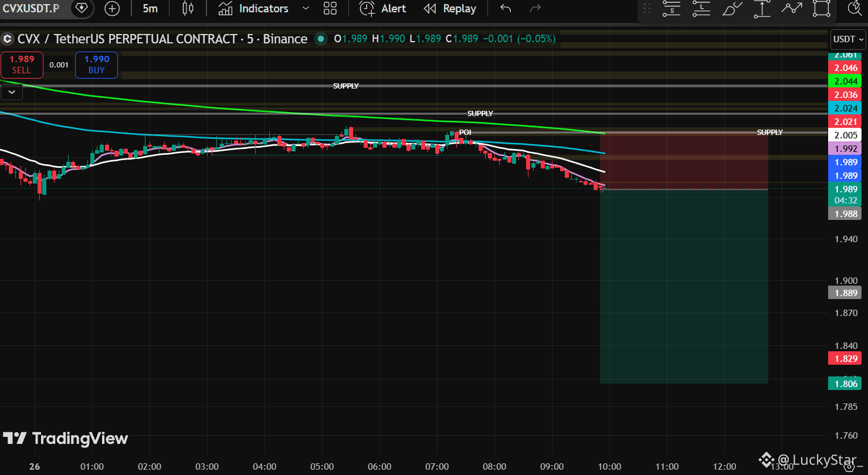The width and height of the screenshot is (868, 475).
Task: Open the candlestick chart type selector
Action: pos(188,8)
